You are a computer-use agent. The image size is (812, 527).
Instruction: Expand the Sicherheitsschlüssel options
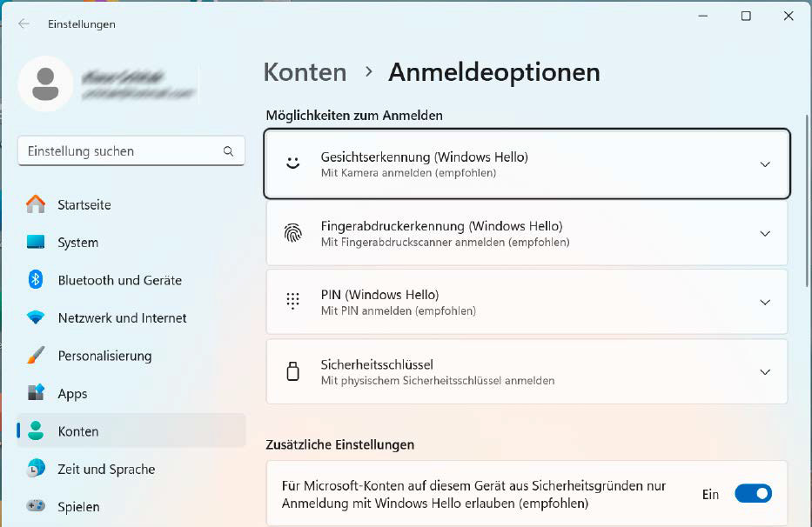[x=765, y=371]
